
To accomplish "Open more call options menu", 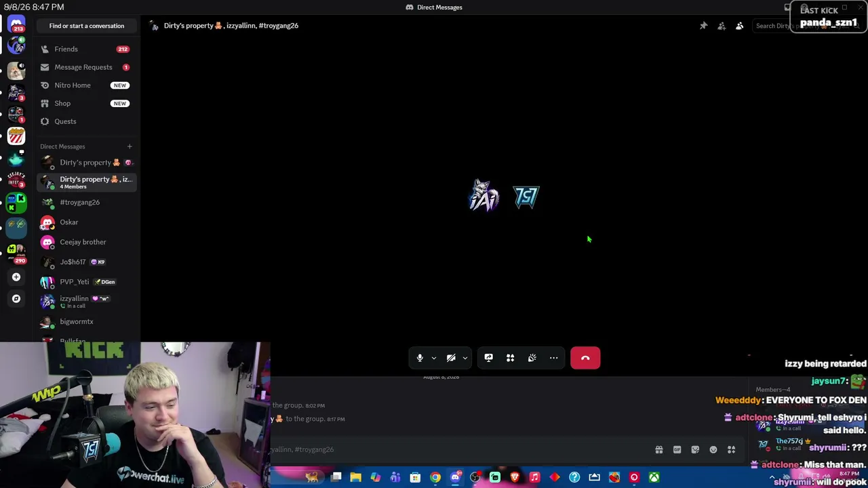I will [x=554, y=358].
